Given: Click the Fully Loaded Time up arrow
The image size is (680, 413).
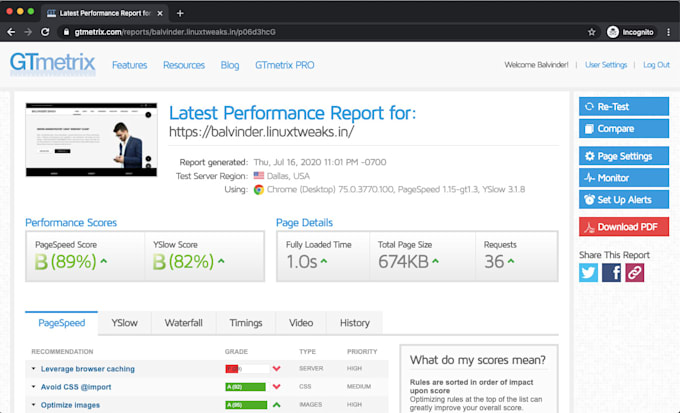Looking at the screenshot, I should tap(324, 261).
